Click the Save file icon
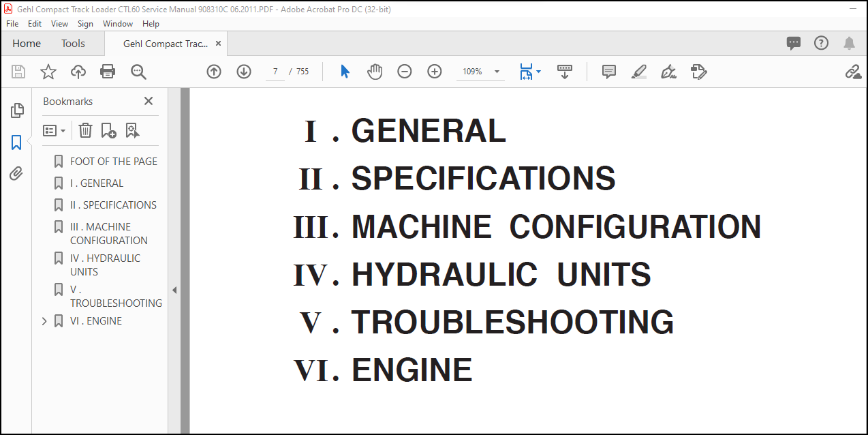Screen dimensions: 868x435 click(x=18, y=72)
